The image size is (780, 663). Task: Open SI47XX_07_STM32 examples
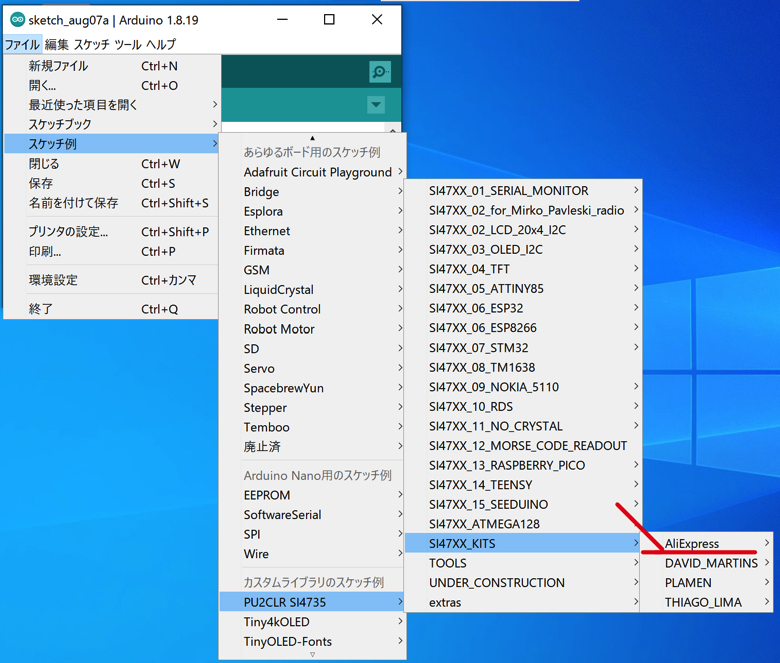pyautogui.click(x=523, y=348)
